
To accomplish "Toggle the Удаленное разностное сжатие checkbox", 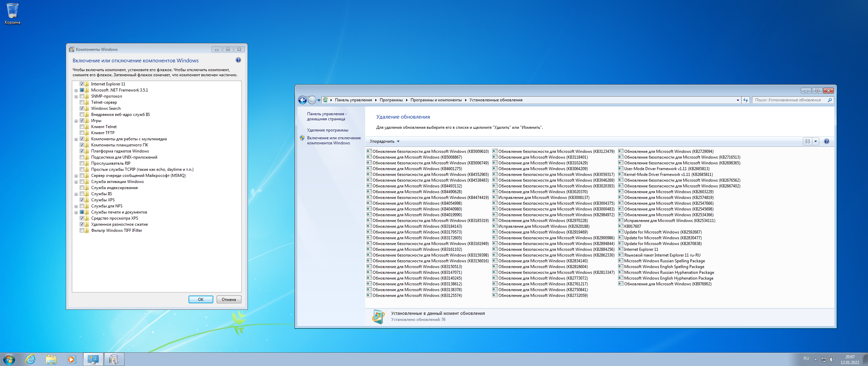I will [x=82, y=224].
